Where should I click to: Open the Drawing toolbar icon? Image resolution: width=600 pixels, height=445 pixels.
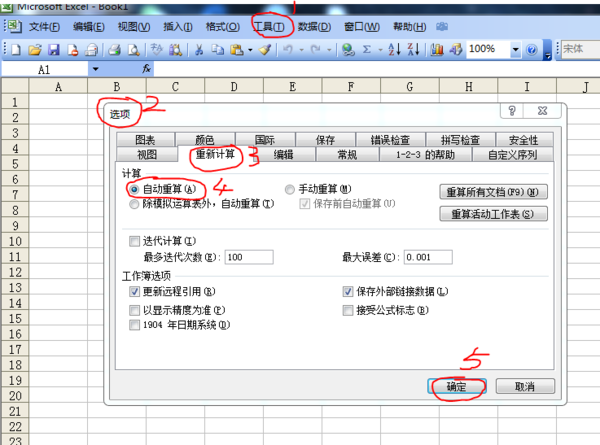point(455,49)
